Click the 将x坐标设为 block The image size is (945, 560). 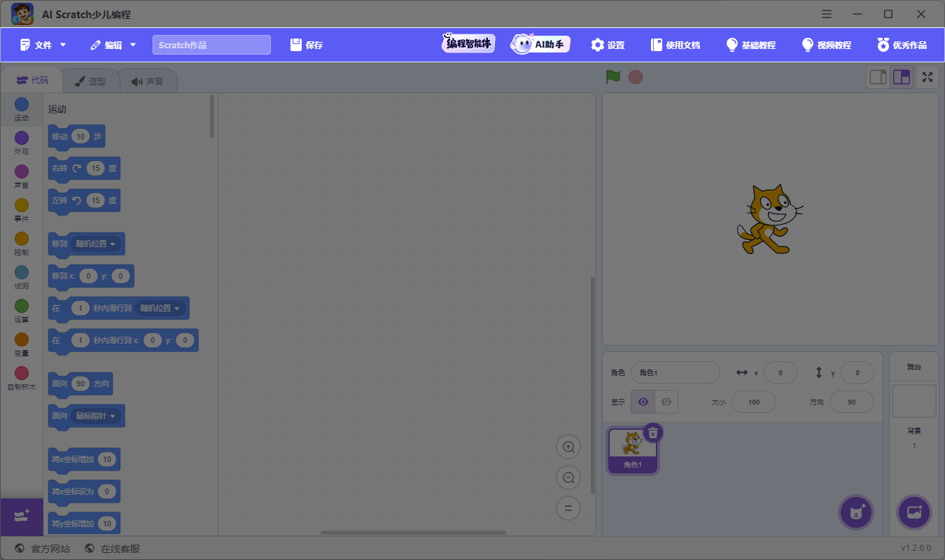84,491
